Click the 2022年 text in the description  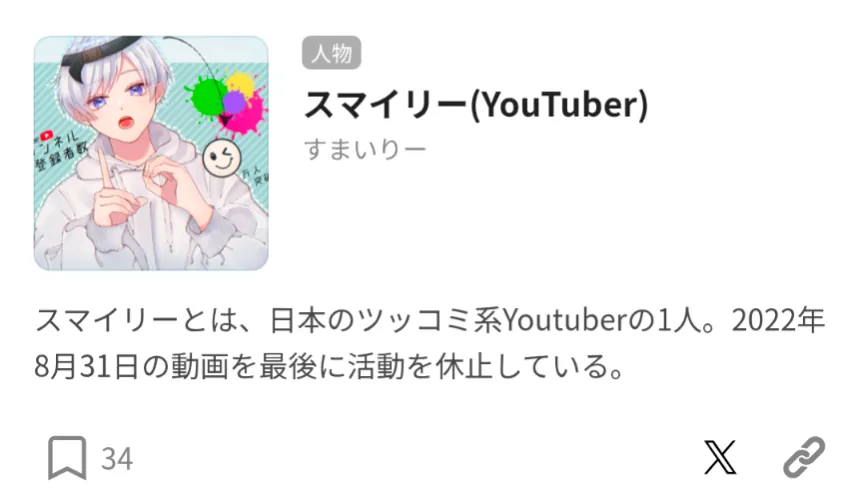pos(778,320)
